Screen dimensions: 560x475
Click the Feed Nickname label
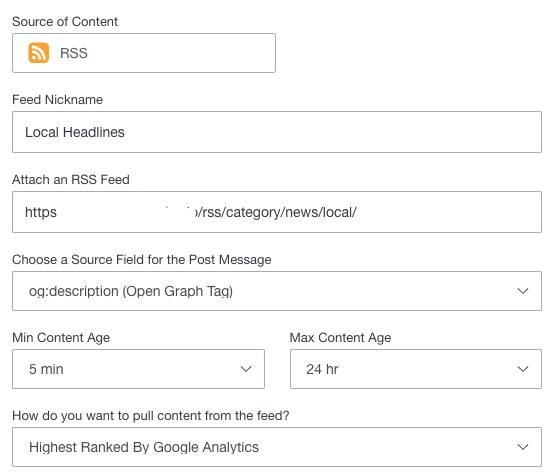(58, 100)
